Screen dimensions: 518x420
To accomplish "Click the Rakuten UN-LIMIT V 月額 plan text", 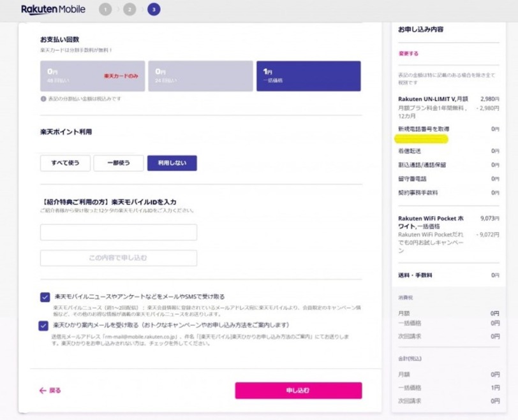I will point(433,99).
